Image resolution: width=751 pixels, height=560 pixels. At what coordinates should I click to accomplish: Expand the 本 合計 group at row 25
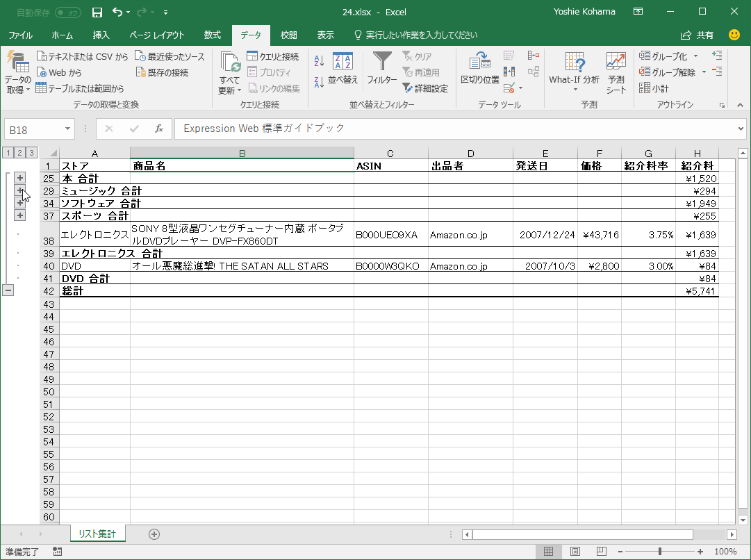[x=19, y=178]
